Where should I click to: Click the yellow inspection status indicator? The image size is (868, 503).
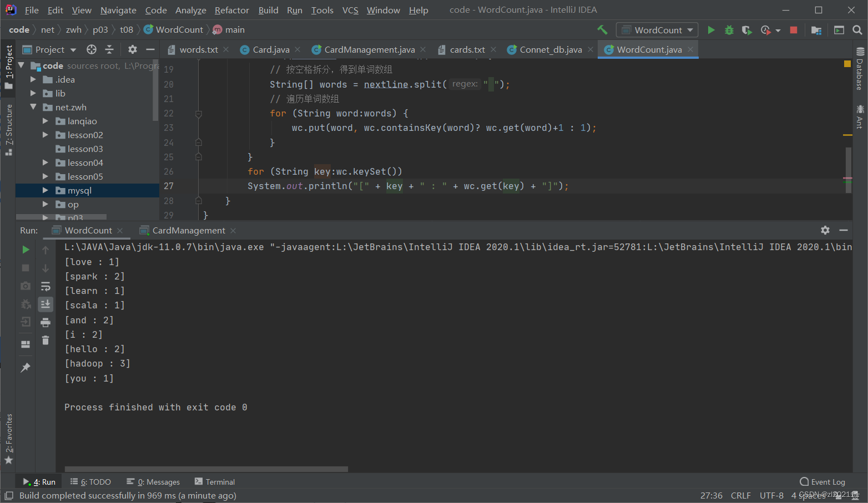coord(847,64)
